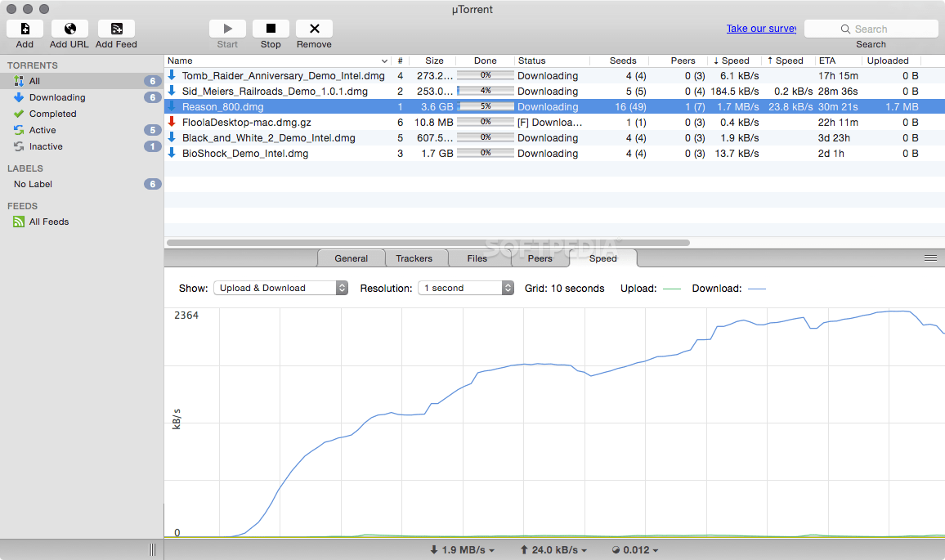945x560 pixels.
Task: Select the Speed tab
Action: [603, 258]
